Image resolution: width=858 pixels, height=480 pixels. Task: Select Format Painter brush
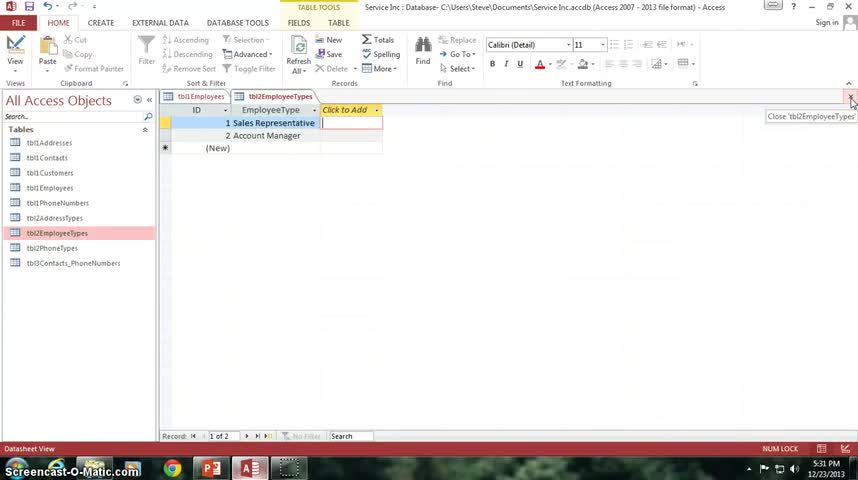(94, 68)
